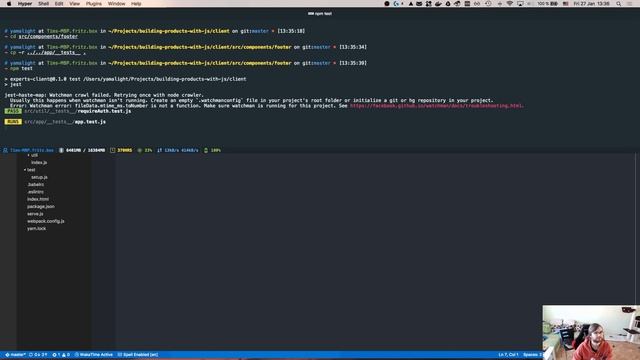The height and width of the screenshot is (360, 640).
Task: Click the webcam overlay thumbnail
Action: tap(591, 332)
